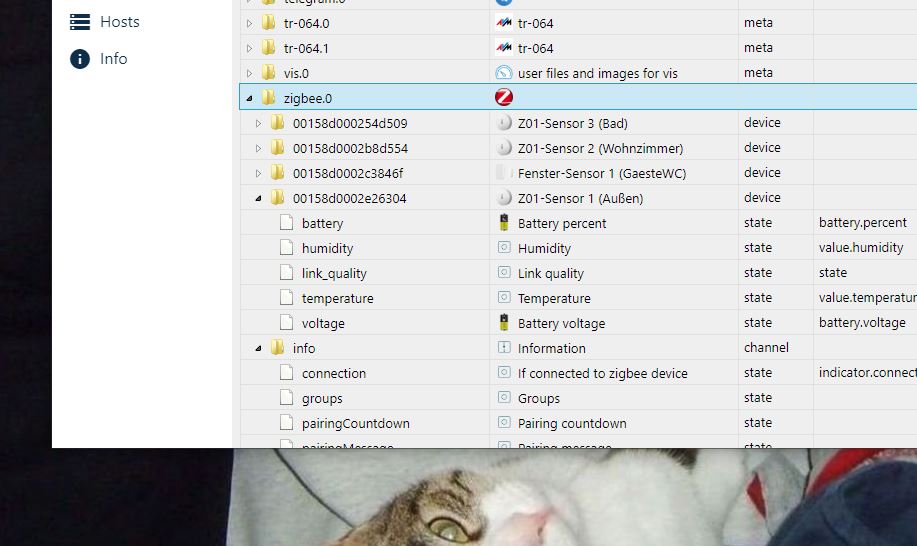Select the pairingCountdown tree item
Image resolution: width=917 pixels, height=546 pixels.
click(356, 423)
